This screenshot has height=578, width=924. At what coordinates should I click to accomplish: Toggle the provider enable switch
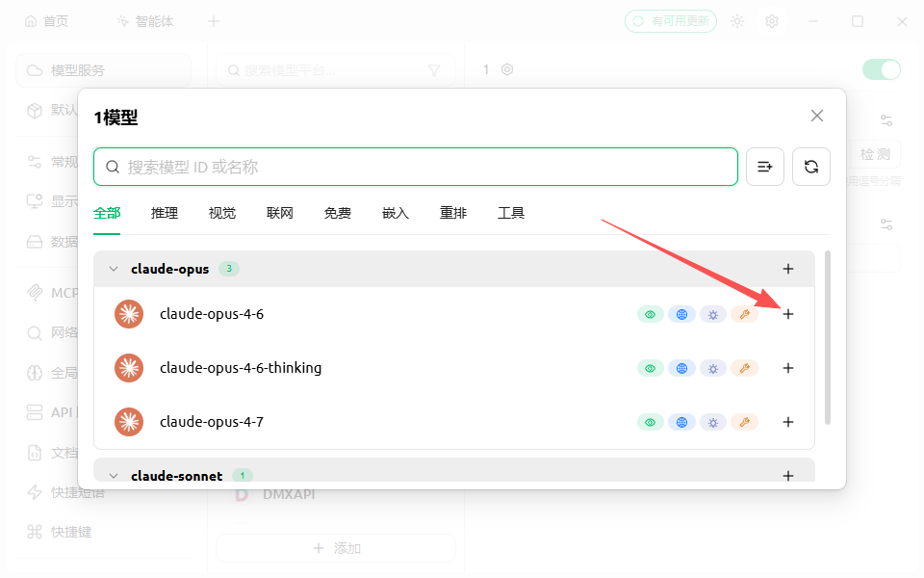coord(881,69)
